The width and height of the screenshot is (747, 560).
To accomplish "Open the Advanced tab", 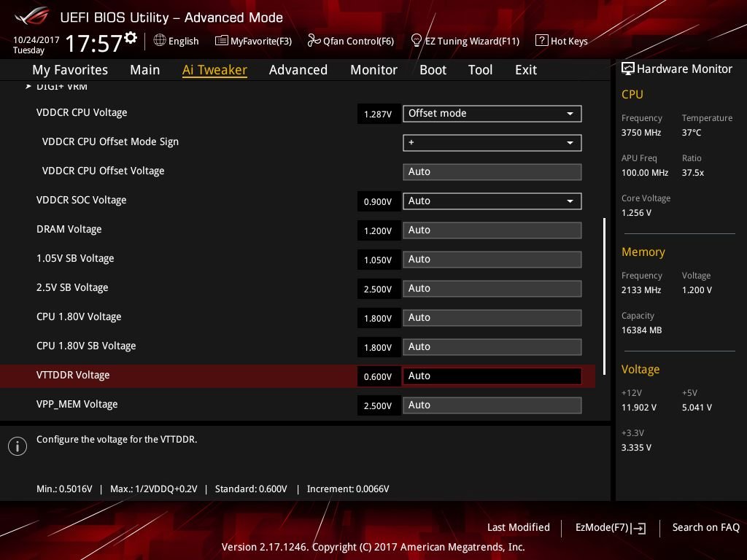I will [298, 70].
